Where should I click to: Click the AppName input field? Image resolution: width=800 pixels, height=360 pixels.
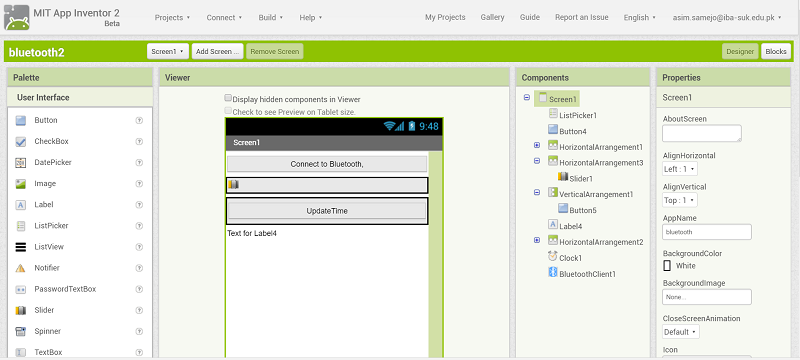707,232
